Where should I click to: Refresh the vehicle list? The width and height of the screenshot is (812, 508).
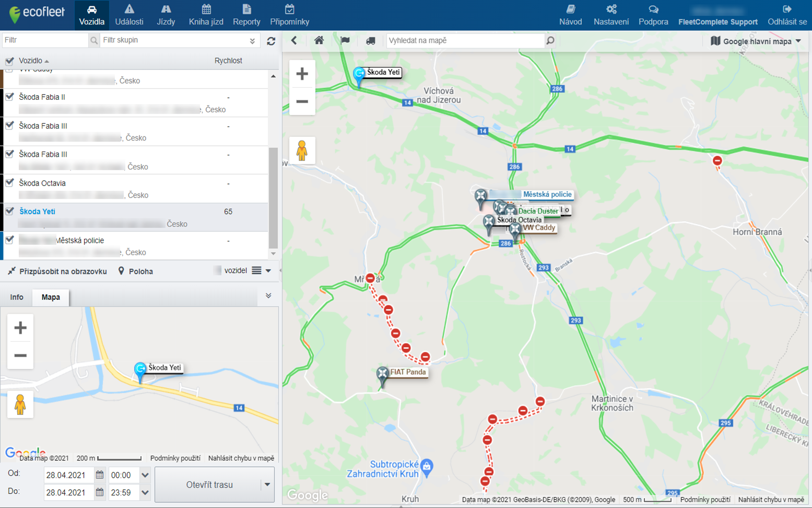271,41
